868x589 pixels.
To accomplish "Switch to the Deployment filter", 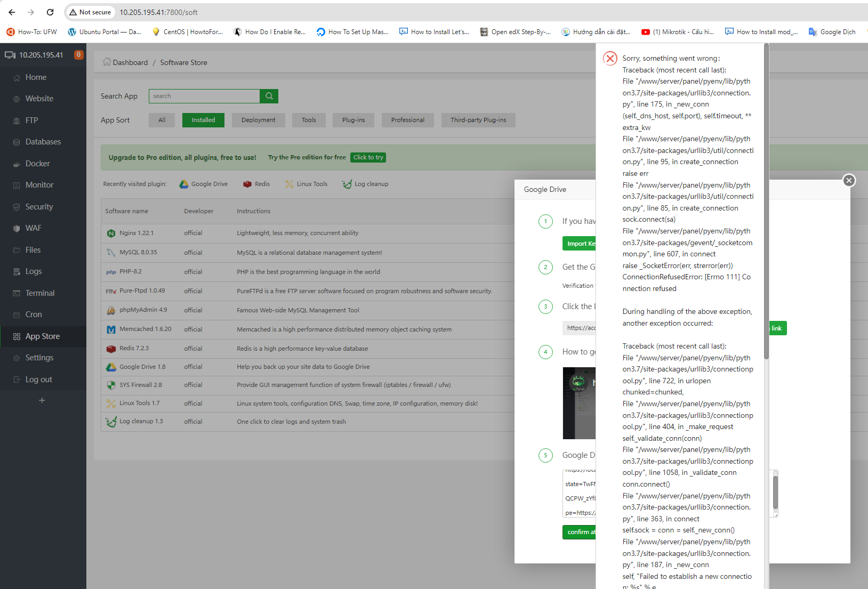I will 259,120.
